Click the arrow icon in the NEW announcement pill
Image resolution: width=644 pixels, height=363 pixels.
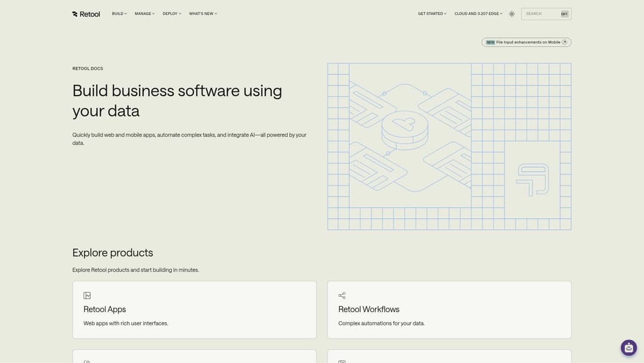tap(564, 42)
